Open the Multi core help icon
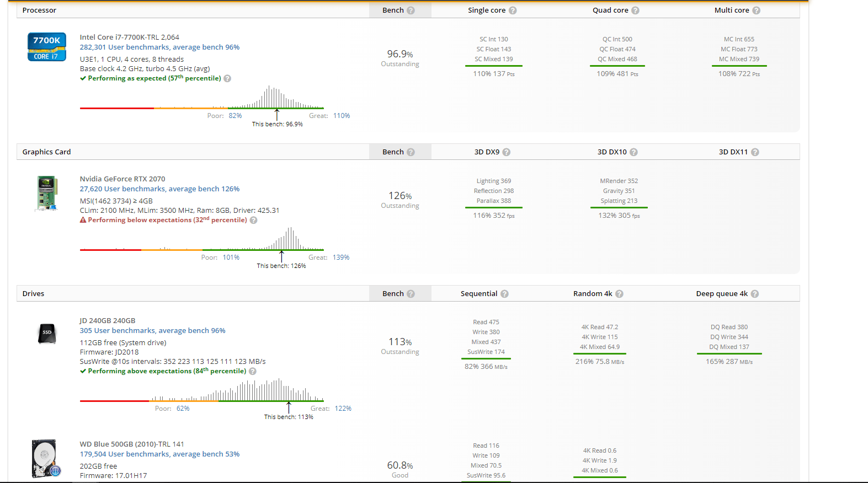 click(756, 10)
